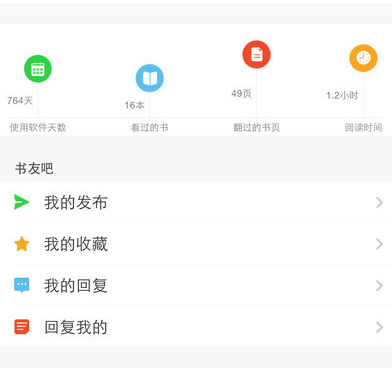
Task: Click the 阅读时间 label
Action: (x=363, y=127)
